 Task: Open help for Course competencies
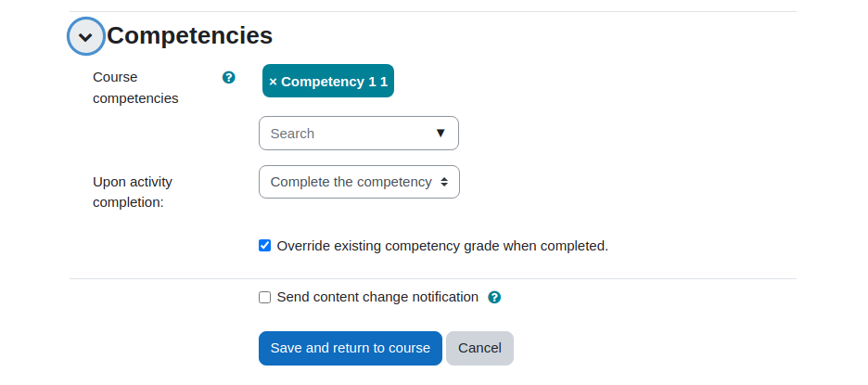coord(229,78)
